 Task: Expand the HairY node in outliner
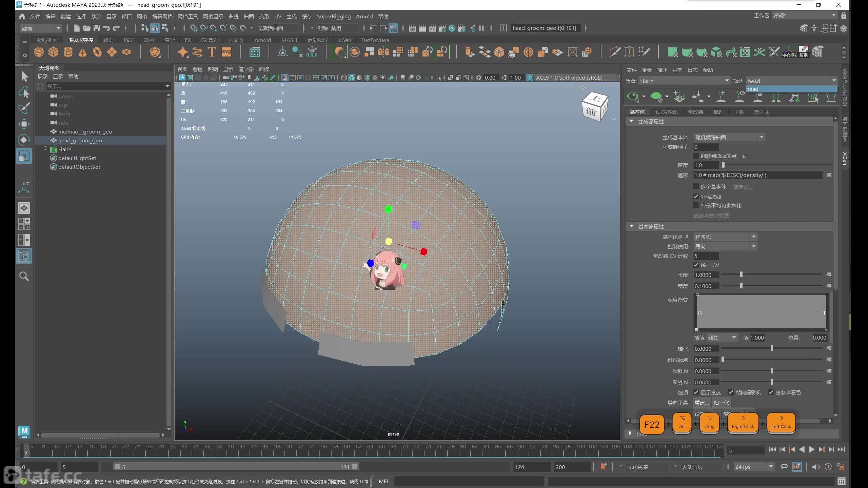coord(45,148)
